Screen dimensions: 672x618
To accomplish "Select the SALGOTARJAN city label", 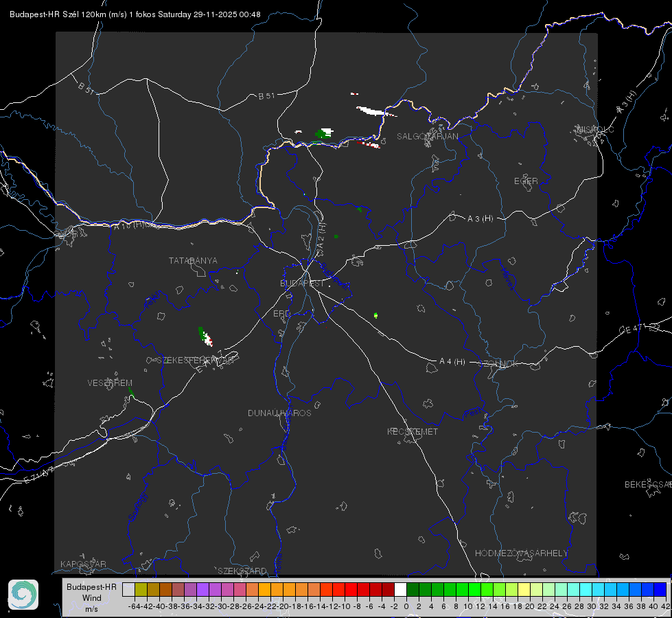I will tap(427, 137).
